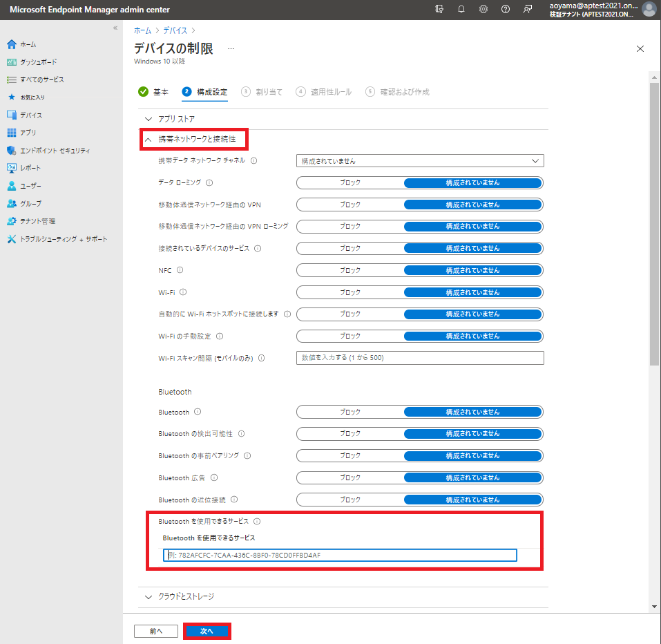The image size is (661, 644).
Task: Open デバイス in the sidebar
Action: (x=24, y=115)
